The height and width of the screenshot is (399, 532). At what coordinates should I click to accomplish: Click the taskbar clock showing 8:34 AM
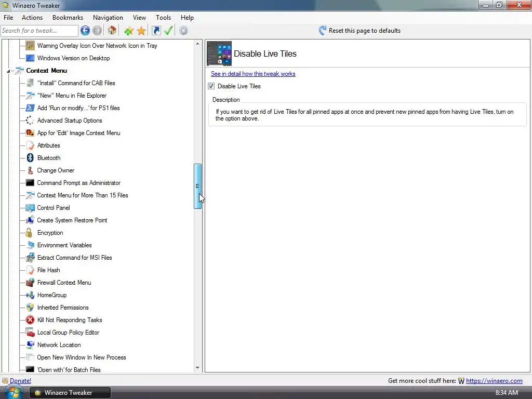pos(507,393)
